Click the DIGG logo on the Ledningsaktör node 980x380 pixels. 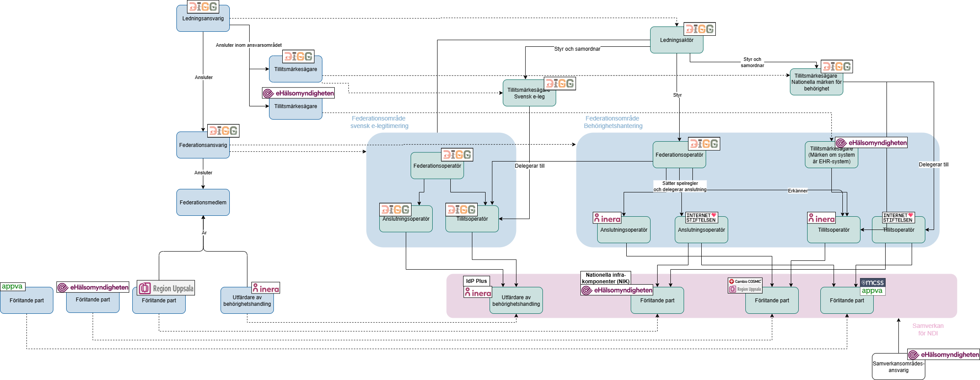[x=699, y=29]
